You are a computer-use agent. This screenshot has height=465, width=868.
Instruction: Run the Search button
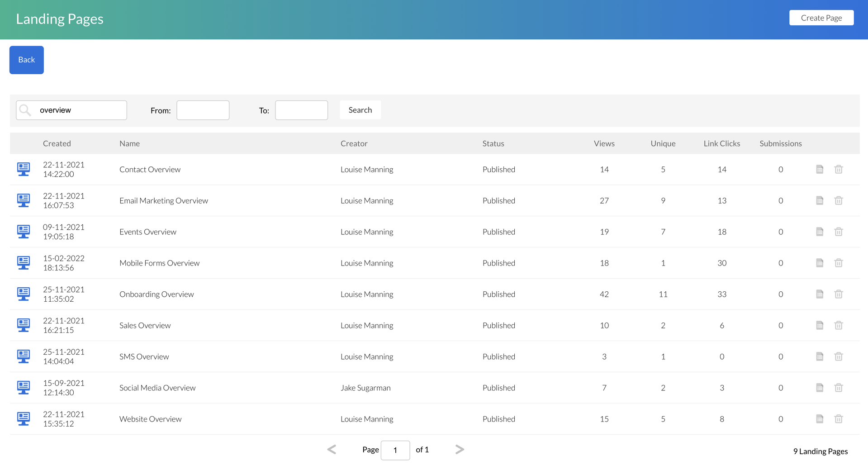[x=360, y=110]
